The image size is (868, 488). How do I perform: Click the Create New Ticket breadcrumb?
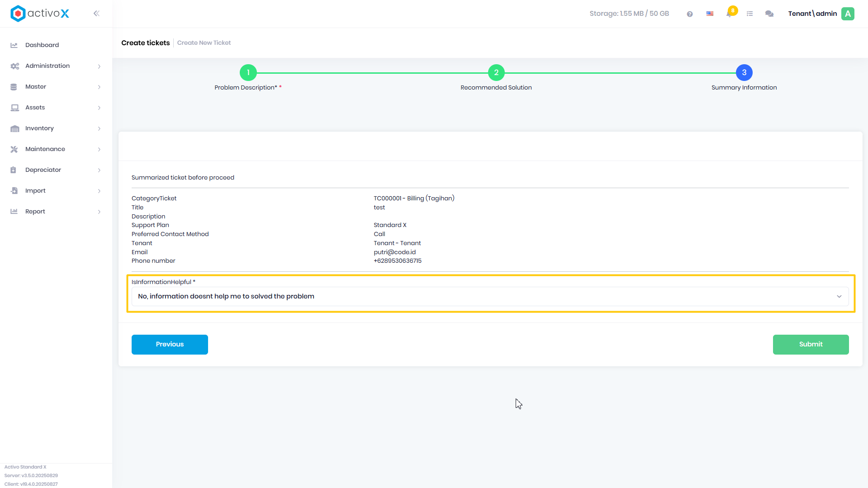click(x=204, y=43)
